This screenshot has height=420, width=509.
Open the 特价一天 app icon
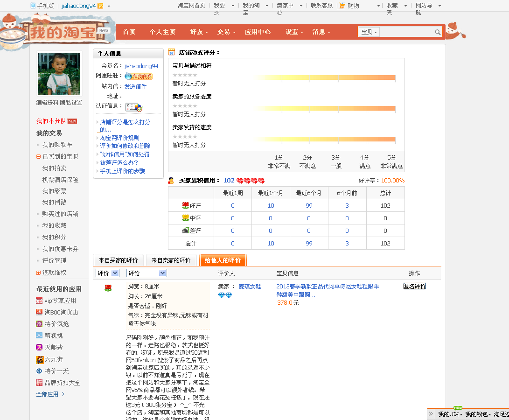39,371
